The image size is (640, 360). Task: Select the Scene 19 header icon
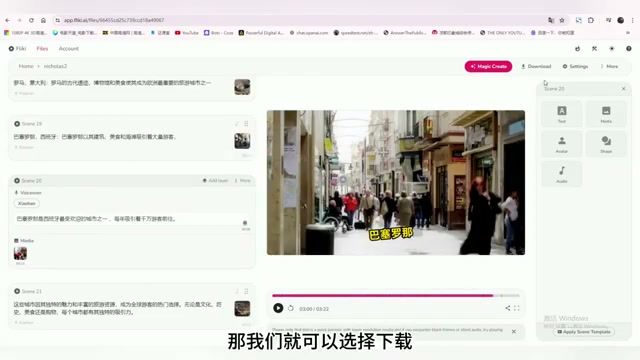tap(17, 124)
